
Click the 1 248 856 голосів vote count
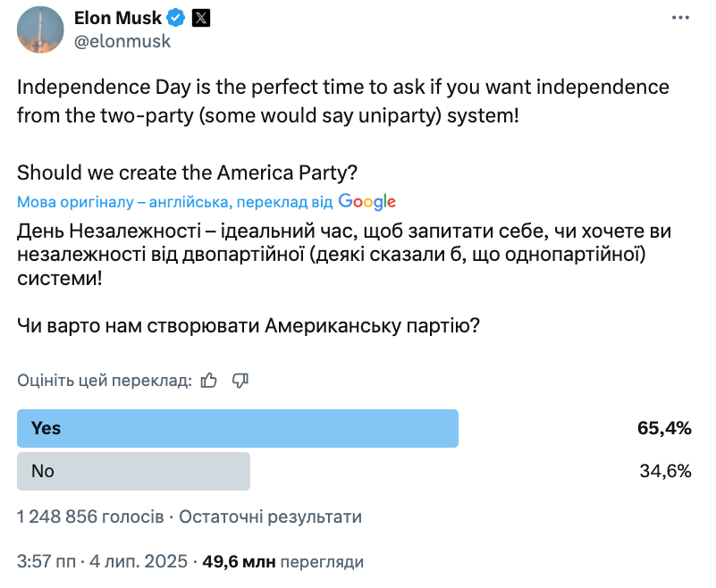click(90, 517)
